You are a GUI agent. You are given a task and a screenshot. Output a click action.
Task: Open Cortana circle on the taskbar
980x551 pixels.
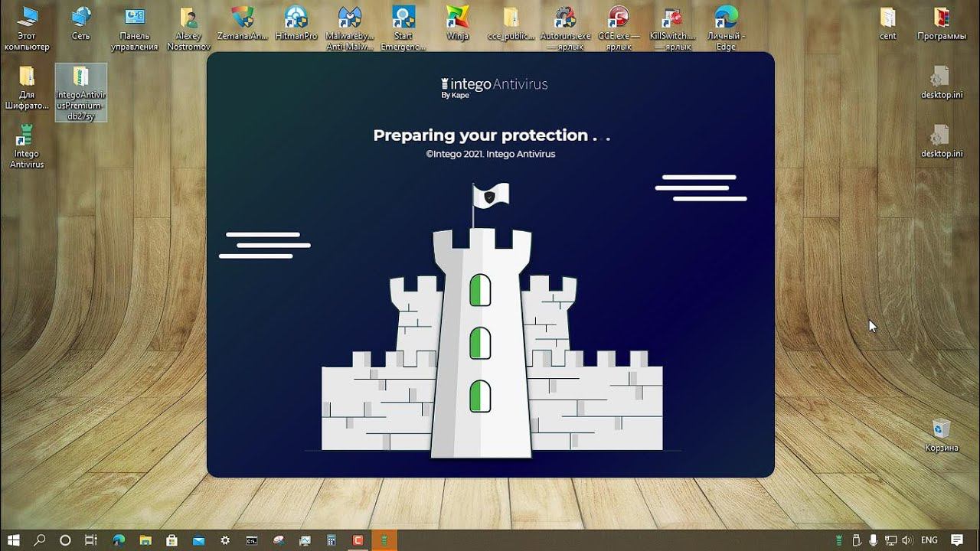pos(65,540)
